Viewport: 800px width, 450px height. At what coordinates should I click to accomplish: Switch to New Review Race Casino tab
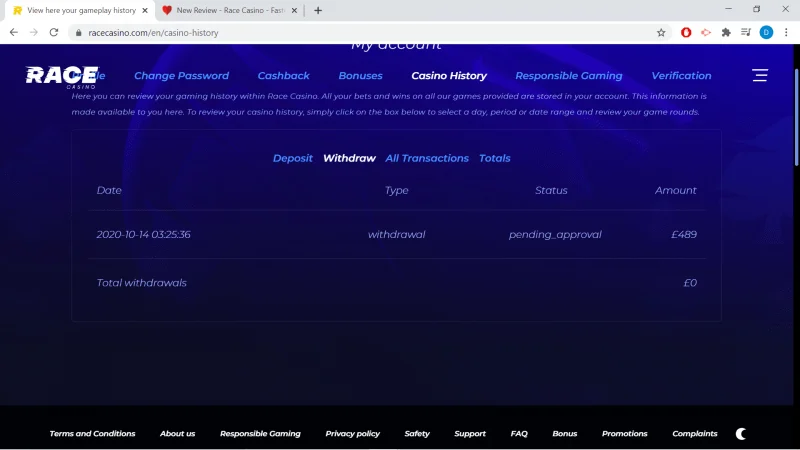coord(229,10)
